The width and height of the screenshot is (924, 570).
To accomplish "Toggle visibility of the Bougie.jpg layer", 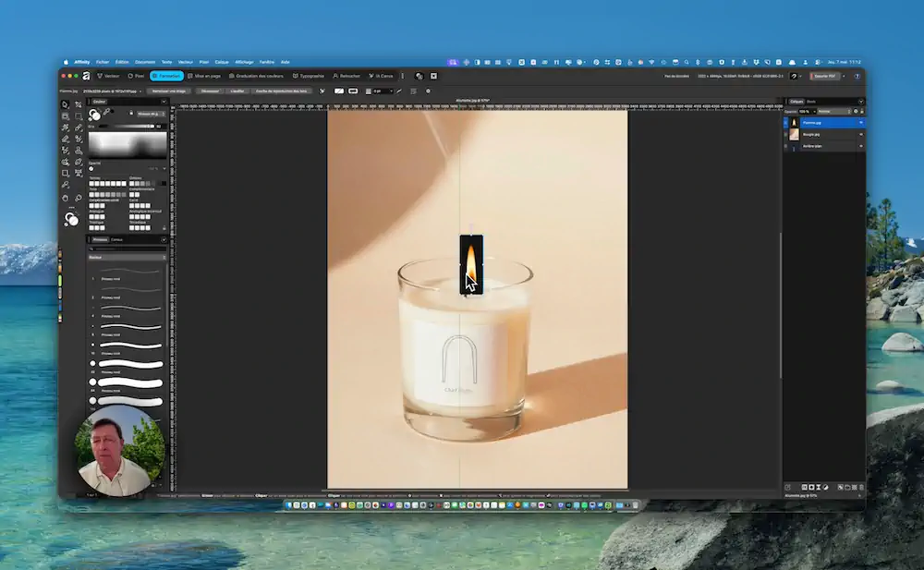I will pos(861,134).
